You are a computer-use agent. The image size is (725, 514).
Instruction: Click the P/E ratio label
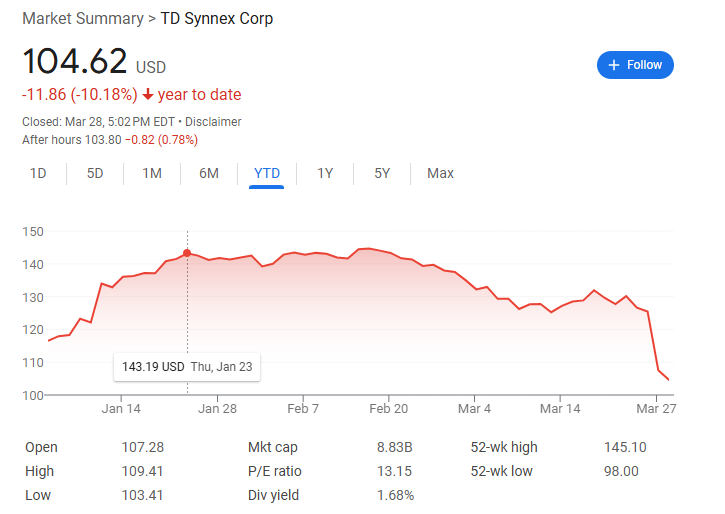(x=275, y=471)
